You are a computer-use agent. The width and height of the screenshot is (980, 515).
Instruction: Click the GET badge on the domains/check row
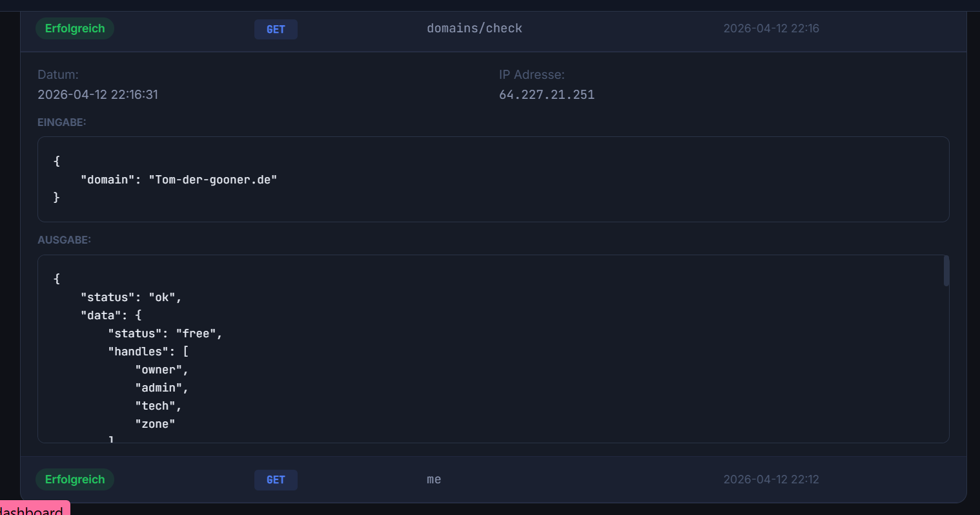[276, 29]
